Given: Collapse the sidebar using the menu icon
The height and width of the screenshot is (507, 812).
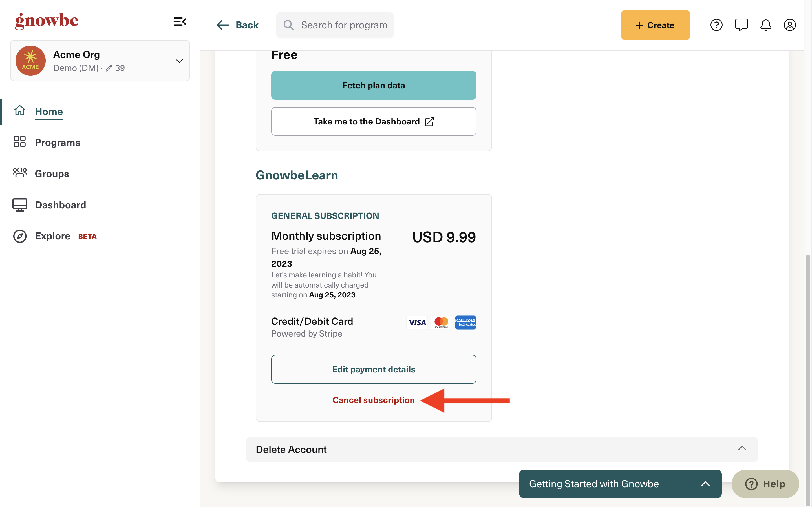Looking at the screenshot, I should (x=180, y=22).
